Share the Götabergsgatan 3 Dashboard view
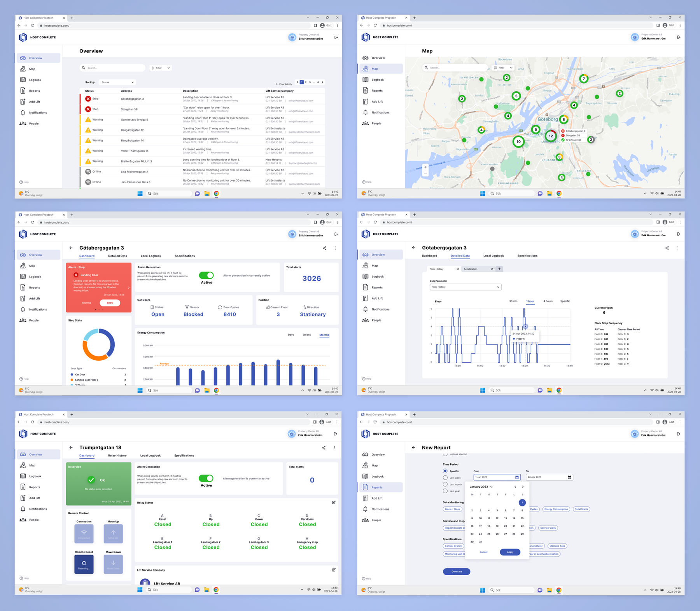 coord(324,248)
